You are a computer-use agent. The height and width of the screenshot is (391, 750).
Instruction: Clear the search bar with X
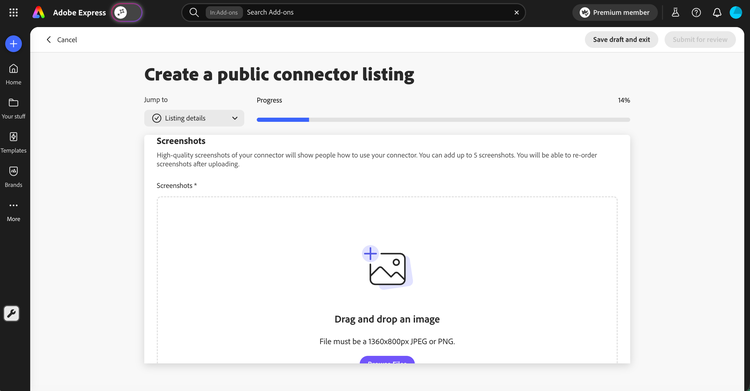(x=517, y=12)
